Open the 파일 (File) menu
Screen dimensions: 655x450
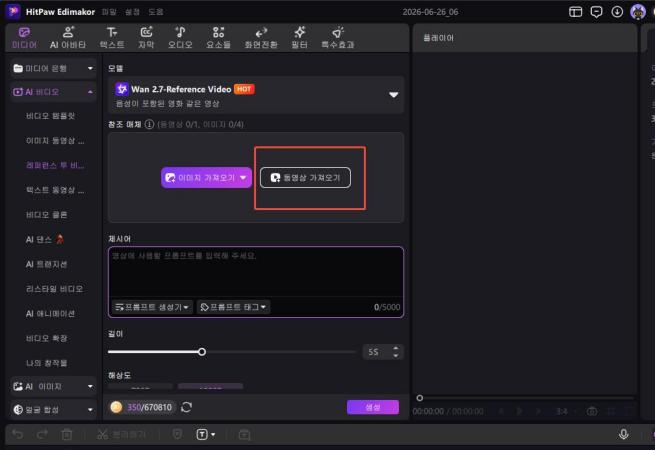pos(109,12)
